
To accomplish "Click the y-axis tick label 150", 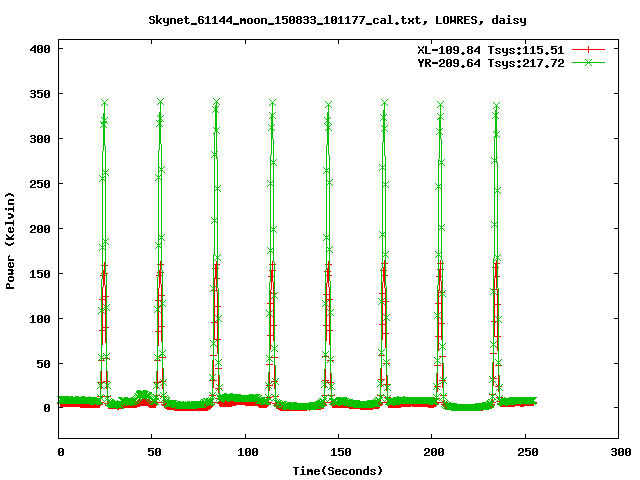I will pyautogui.click(x=40, y=274).
